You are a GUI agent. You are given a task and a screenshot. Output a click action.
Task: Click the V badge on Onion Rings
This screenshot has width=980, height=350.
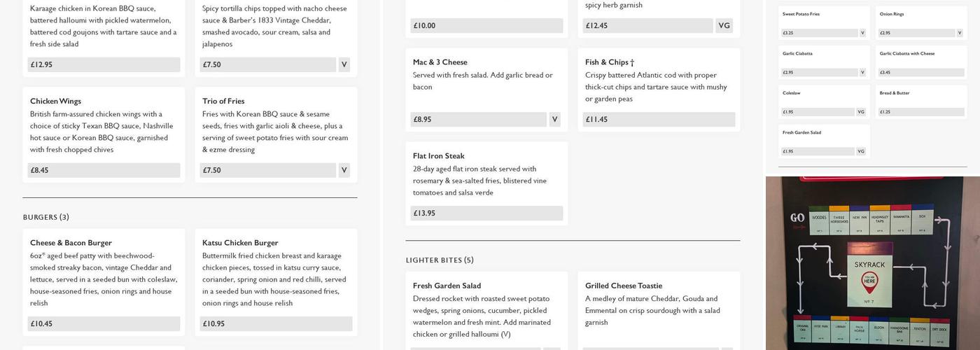[x=960, y=33]
